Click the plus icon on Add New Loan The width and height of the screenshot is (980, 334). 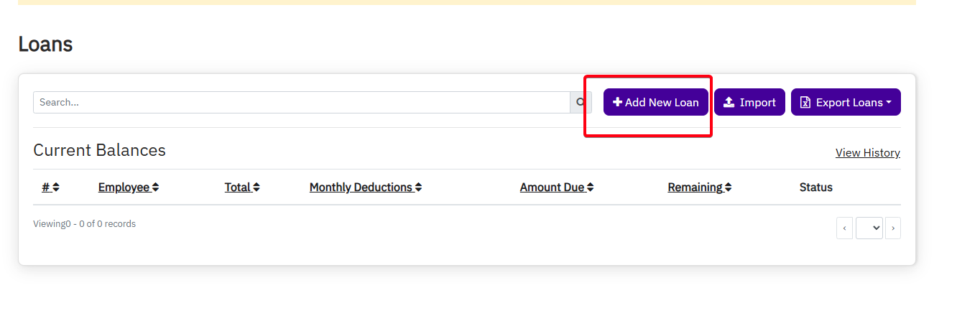pos(617,103)
